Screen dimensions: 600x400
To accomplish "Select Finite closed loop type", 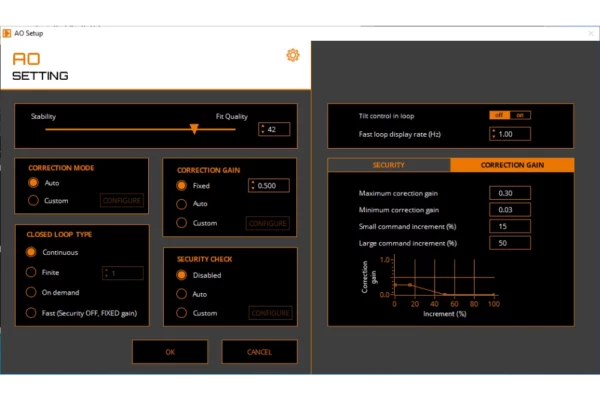I will (x=31, y=272).
